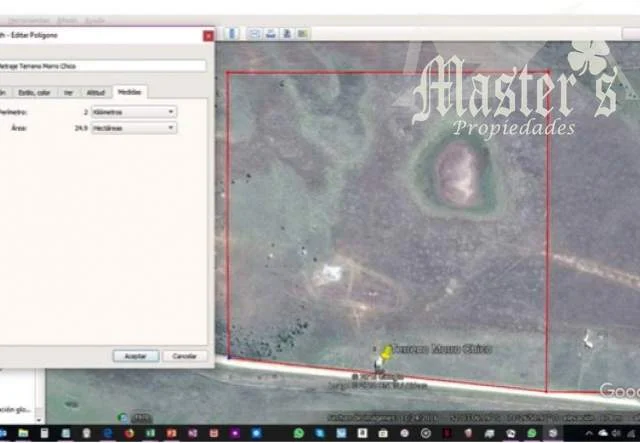
Task: Switch to the Altitud tab
Action: 96,93
